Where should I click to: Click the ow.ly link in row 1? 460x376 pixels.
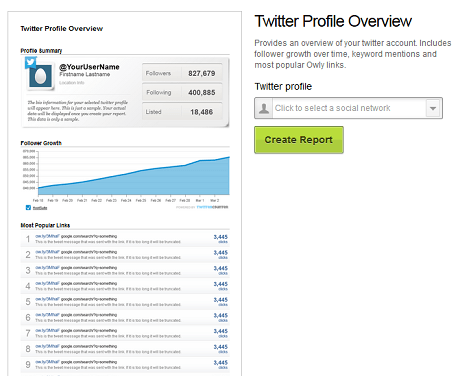coord(47,236)
